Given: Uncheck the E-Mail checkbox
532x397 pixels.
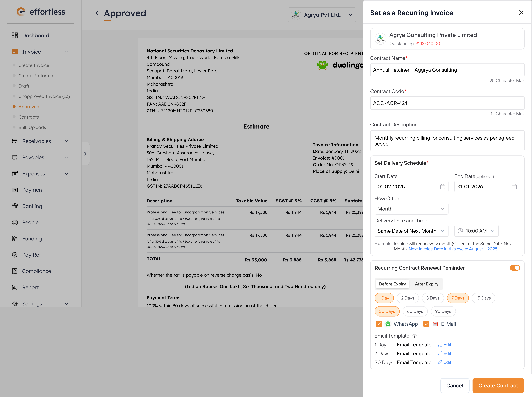Looking at the screenshot, I should [426, 324].
